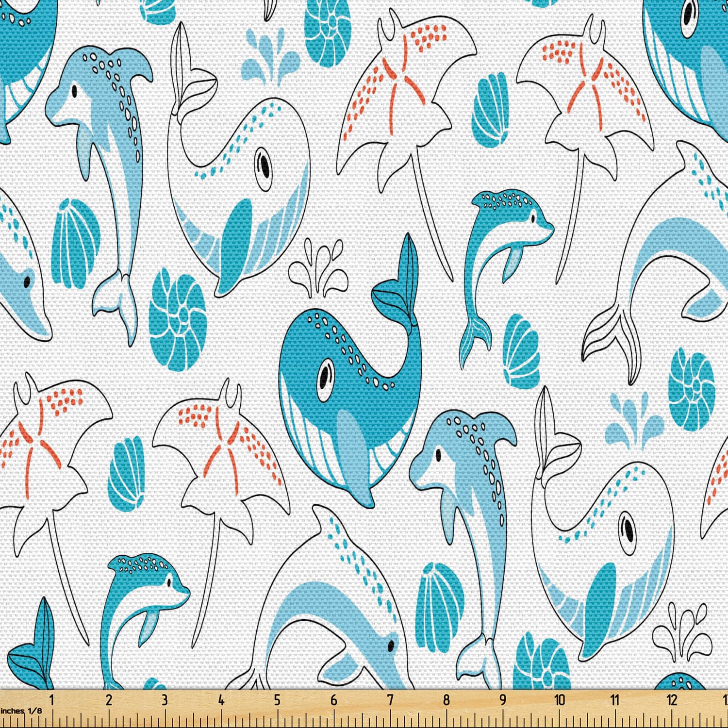Click the number 2 on the ruler
The image size is (728, 728).
tap(109, 700)
